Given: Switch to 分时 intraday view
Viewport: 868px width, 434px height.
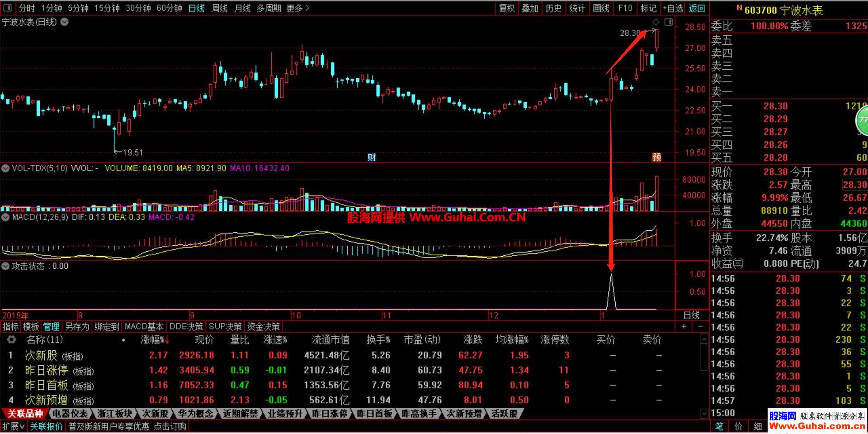Looking at the screenshot, I should [27, 8].
